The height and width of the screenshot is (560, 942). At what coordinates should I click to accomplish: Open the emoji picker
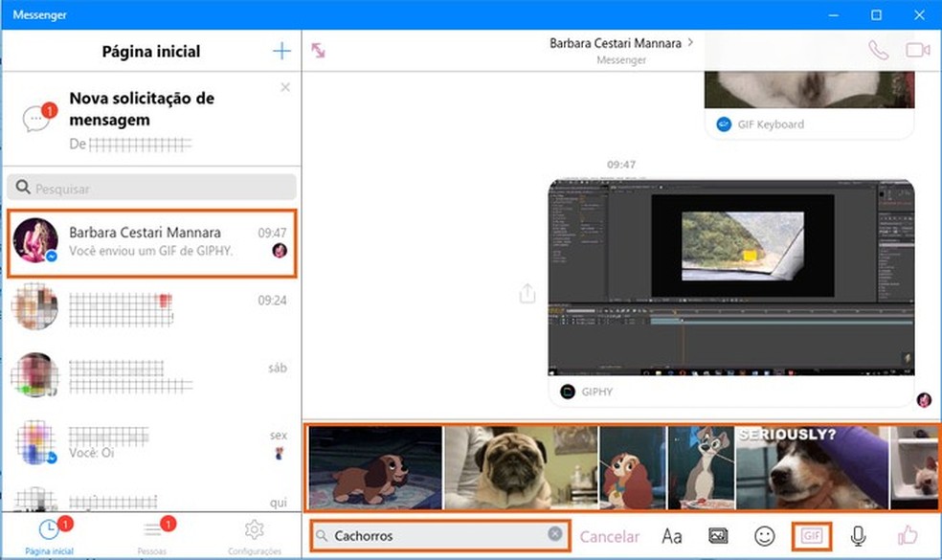pyautogui.click(x=764, y=536)
